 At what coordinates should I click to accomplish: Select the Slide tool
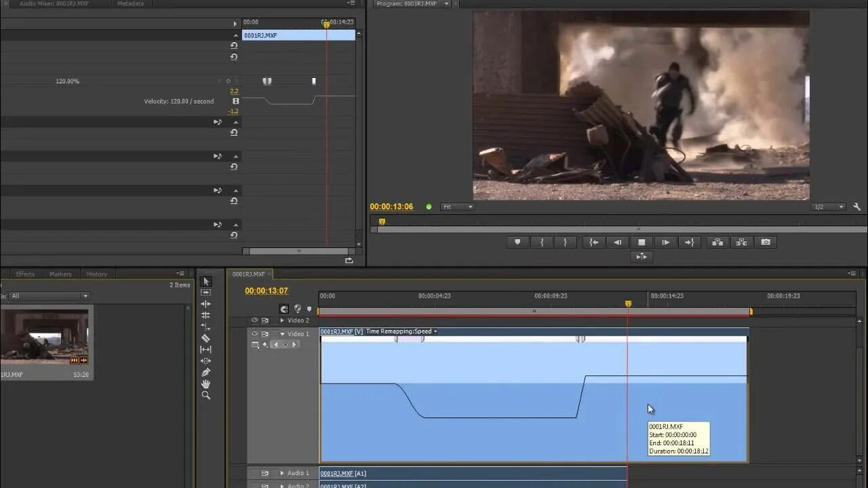tap(206, 361)
